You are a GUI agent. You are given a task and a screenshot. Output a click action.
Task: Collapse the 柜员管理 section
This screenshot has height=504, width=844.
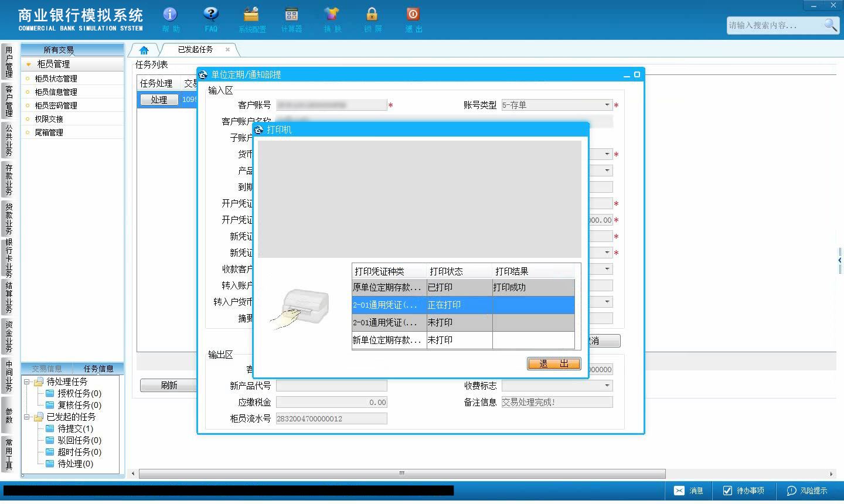pos(29,64)
